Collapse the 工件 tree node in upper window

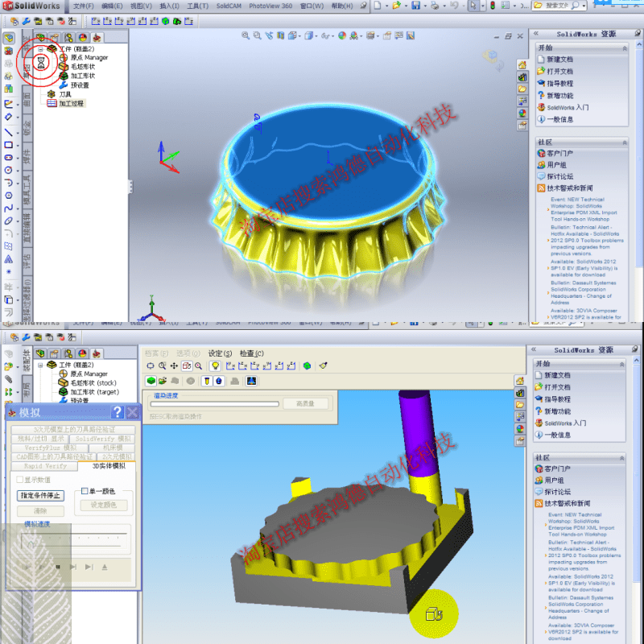tap(40, 49)
